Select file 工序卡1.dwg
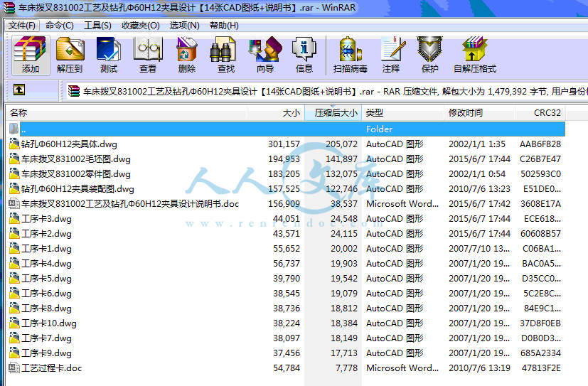The width and height of the screenshot is (588, 386). pyautogui.click(x=46, y=249)
